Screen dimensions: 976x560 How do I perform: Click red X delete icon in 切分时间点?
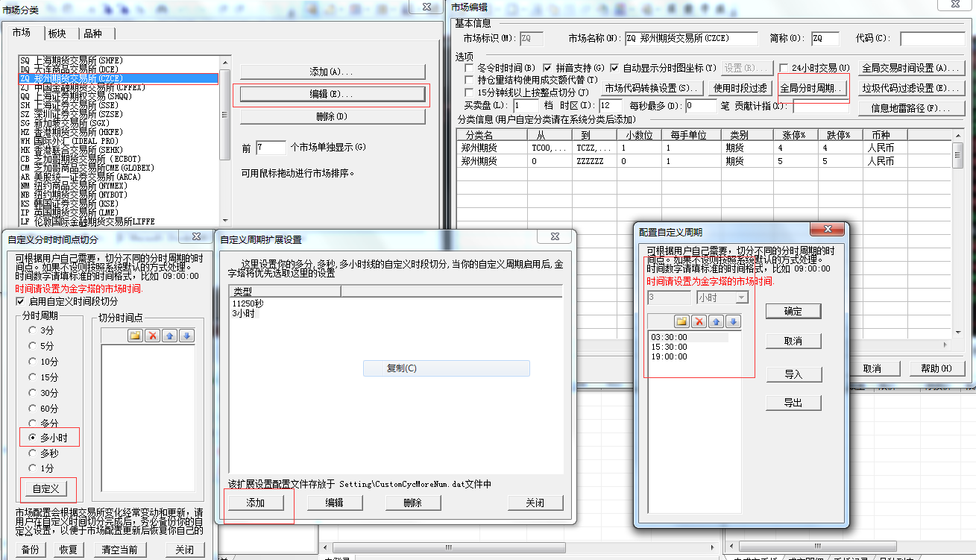pos(152,336)
